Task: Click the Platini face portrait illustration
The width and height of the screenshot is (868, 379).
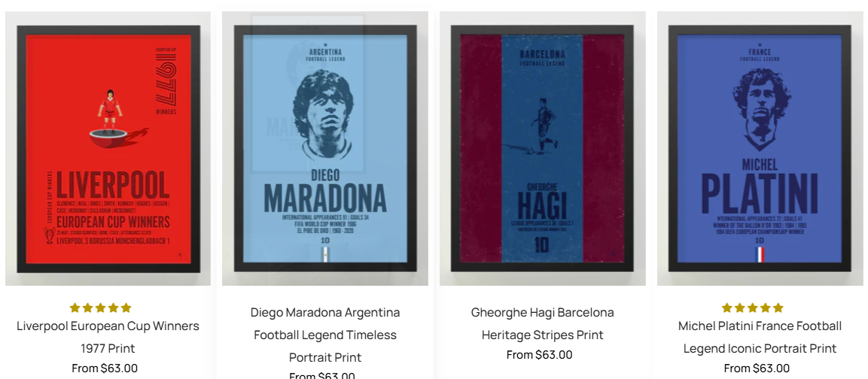Action: click(761, 109)
